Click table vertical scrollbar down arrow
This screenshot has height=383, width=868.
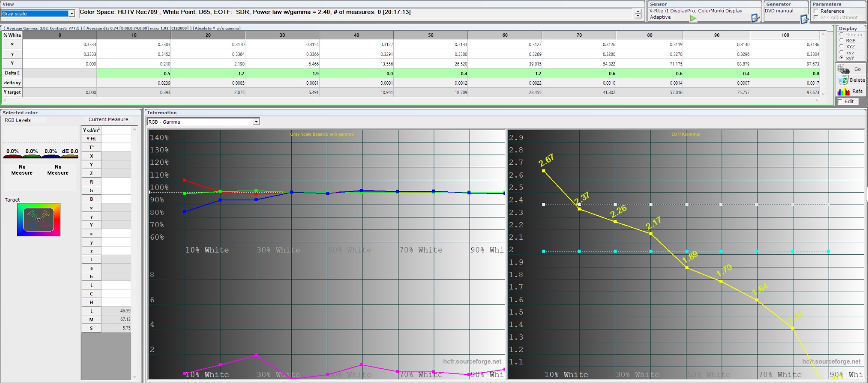(823, 93)
